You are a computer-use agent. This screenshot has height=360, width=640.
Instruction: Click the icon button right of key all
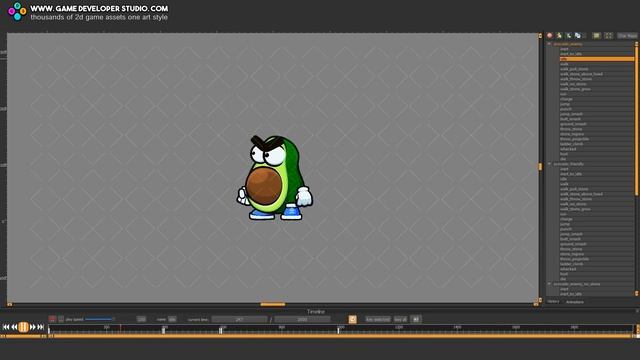416,319
